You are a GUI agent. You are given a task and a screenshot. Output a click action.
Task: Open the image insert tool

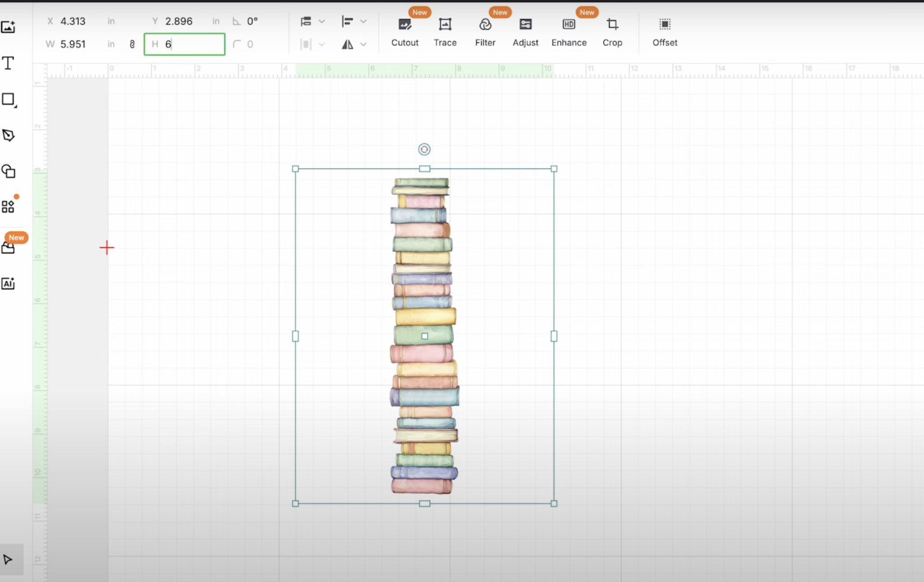[8, 27]
